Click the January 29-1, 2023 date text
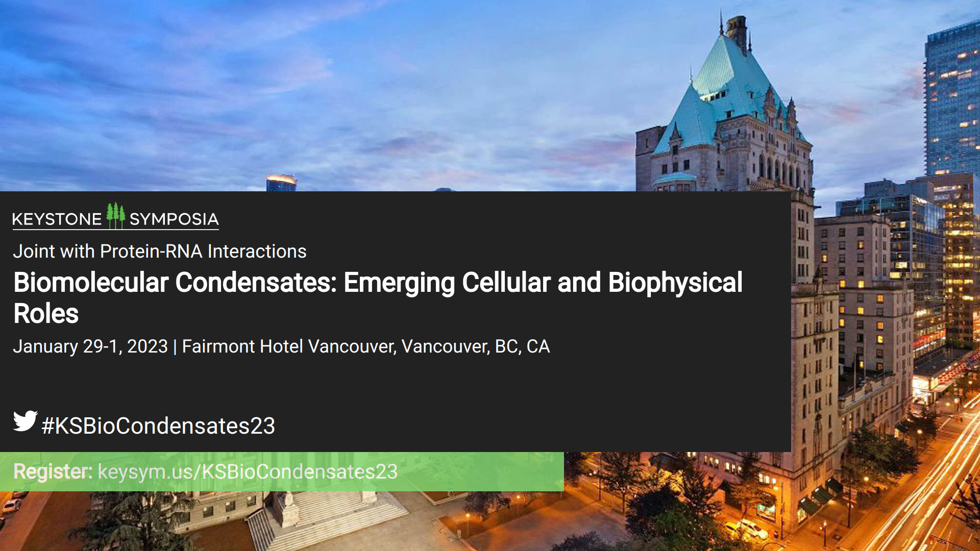This screenshot has height=551, width=980. tap(90, 346)
